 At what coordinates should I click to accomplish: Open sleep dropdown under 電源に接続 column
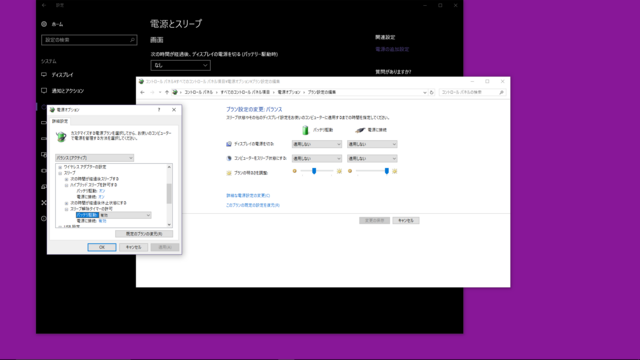[x=372, y=158]
